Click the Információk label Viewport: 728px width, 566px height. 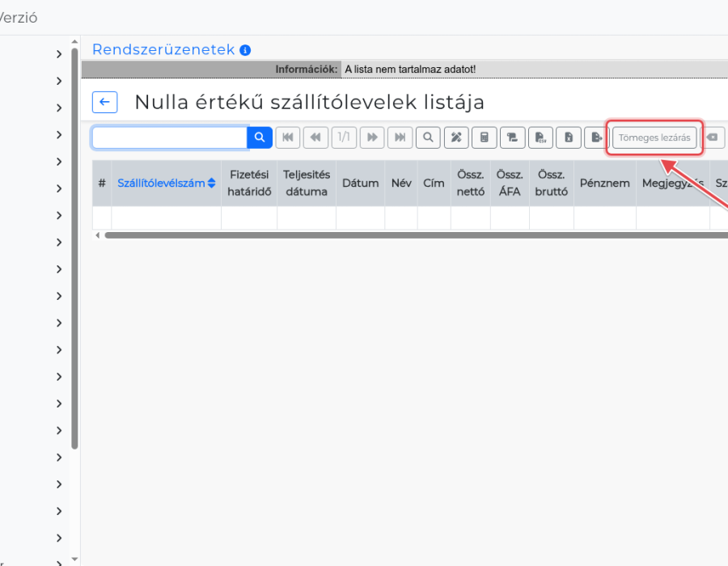[x=307, y=69]
